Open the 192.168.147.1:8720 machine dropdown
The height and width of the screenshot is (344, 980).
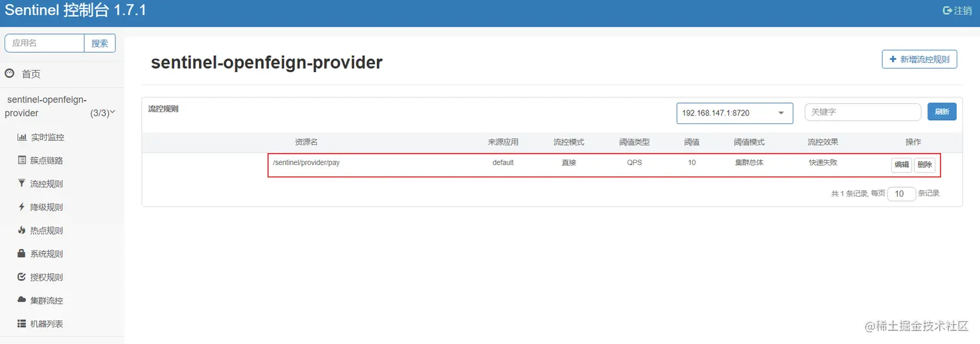[735, 113]
